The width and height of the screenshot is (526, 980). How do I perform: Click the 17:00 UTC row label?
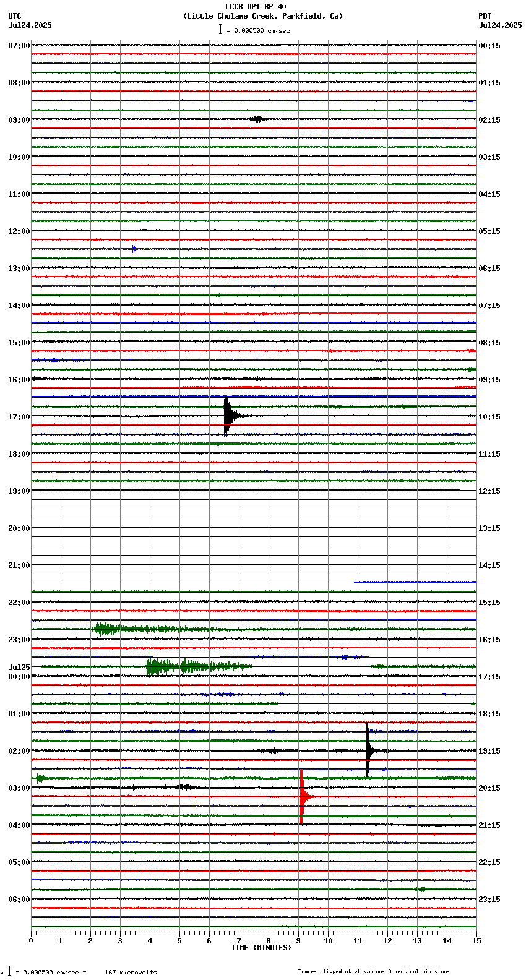point(19,417)
